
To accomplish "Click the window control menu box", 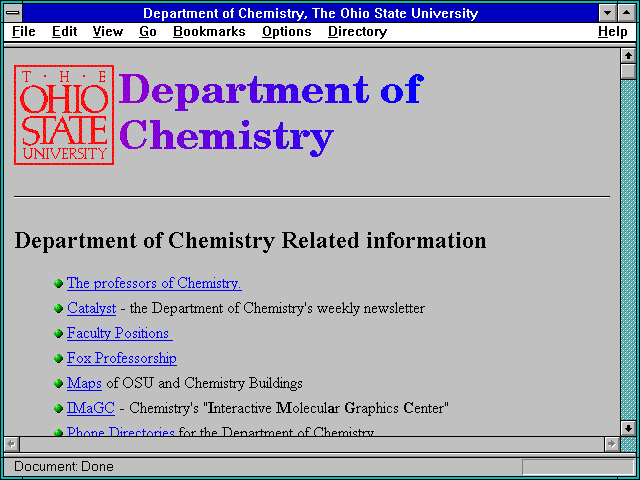I will point(13,13).
